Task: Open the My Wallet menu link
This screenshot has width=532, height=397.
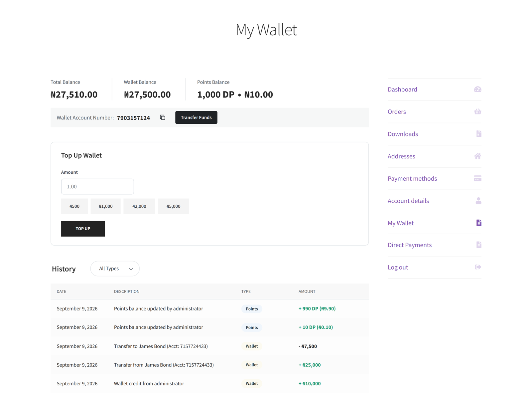Action: click(400, 223)
